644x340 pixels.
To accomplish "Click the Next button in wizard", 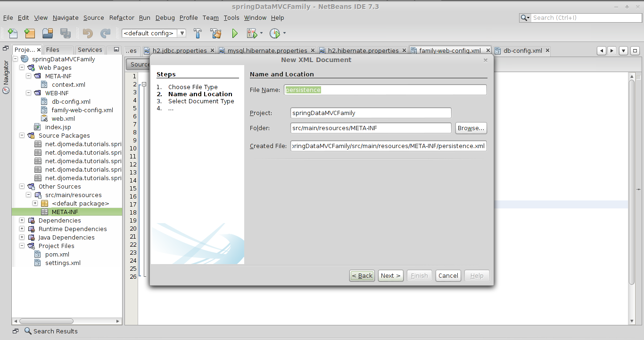I will tap(391, 276).
